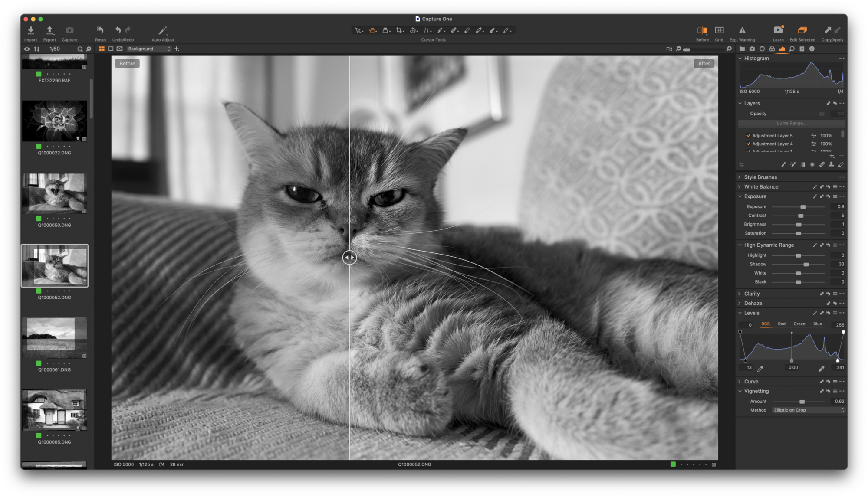
Task: Select the Rotation cursor tool
Action: click(413, 30)
